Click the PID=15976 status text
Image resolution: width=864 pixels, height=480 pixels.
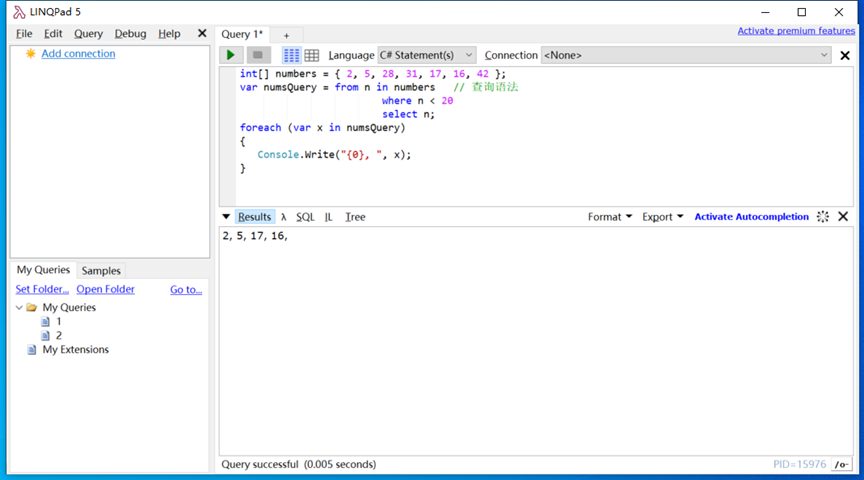point(800,465)
